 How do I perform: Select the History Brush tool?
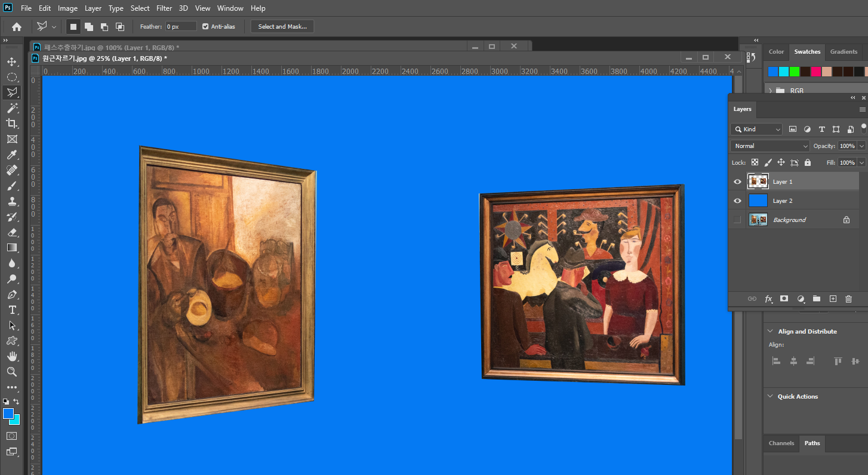click(x=11, y=217)
